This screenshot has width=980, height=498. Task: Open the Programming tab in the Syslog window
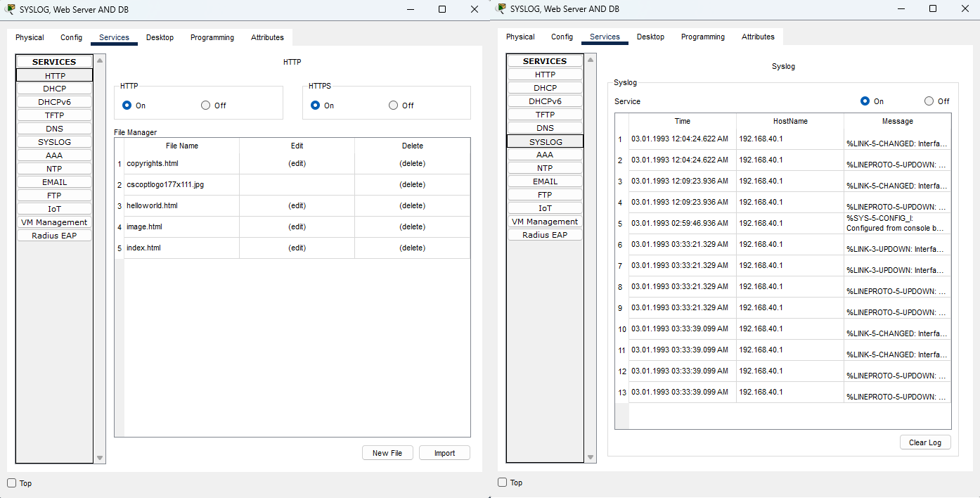(702, 37)
